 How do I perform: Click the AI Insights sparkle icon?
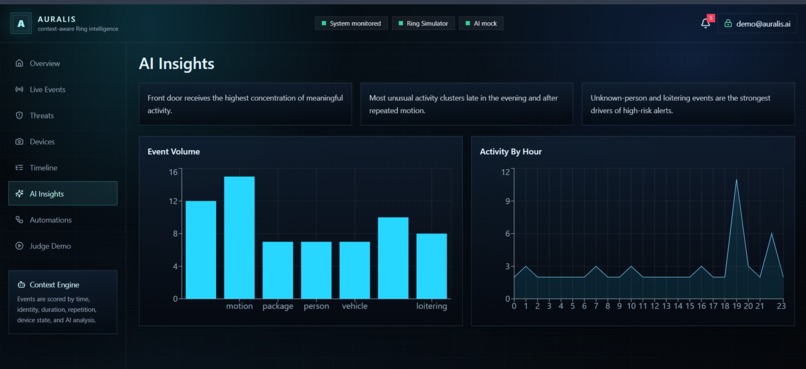(x=20, y=194)
